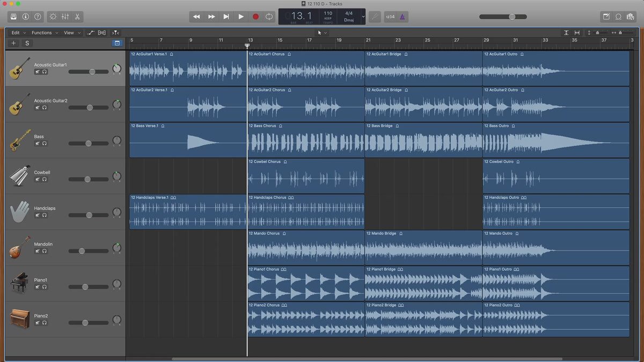
Task: Open the Functions dropdown menu
Action: (45, 33)
